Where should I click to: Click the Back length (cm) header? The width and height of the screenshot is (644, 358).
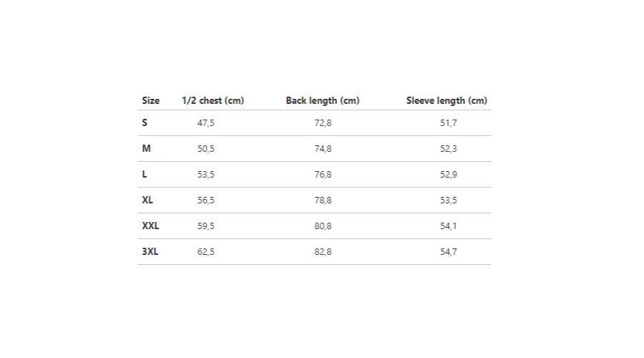click(323, 101)
